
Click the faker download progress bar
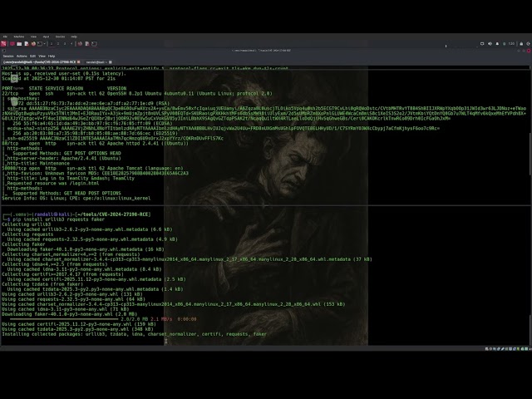pyautogui.click(x=64, y=319)
